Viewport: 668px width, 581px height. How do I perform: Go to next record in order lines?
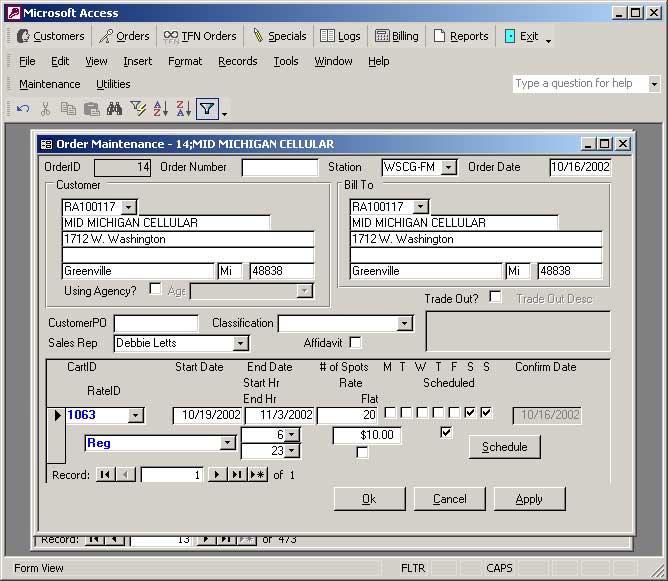tap(217, 475)
